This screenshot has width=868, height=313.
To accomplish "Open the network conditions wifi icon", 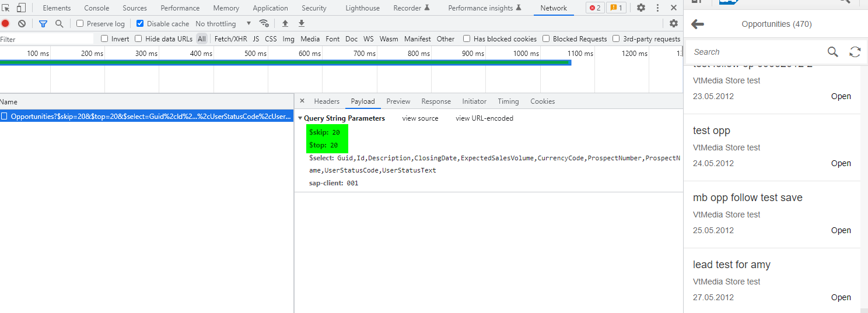I will pyautogui.click(x=264, y=24).
